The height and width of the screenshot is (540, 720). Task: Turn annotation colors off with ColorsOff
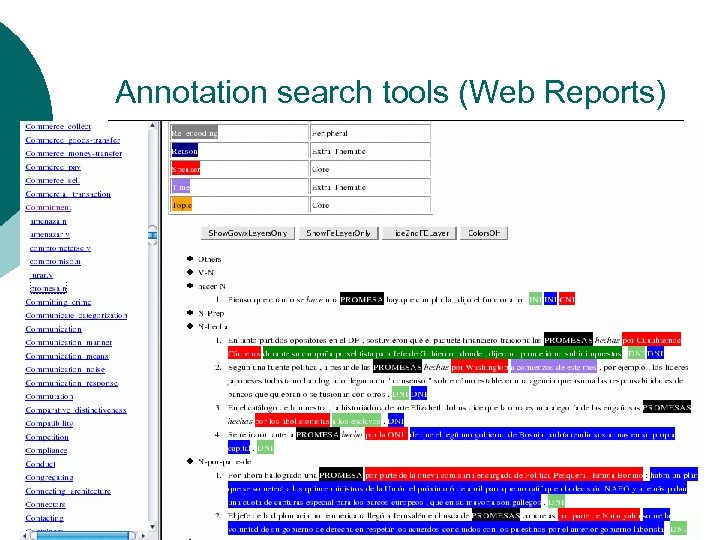point(484,233)
